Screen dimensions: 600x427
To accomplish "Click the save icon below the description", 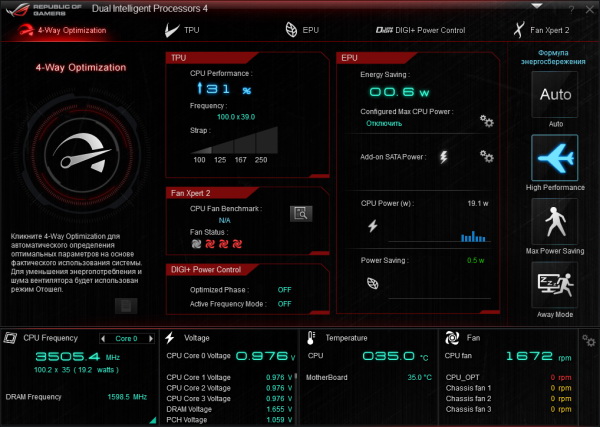I will coord(126,306).
